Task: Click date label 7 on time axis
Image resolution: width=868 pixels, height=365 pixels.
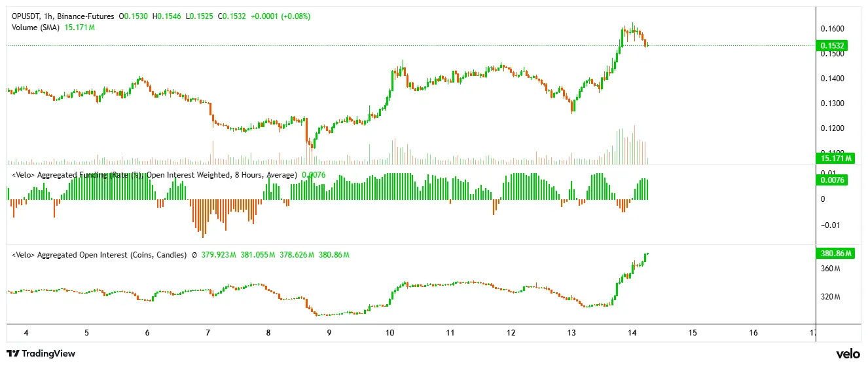Action: pyautogui.click(x=208, y=333)
